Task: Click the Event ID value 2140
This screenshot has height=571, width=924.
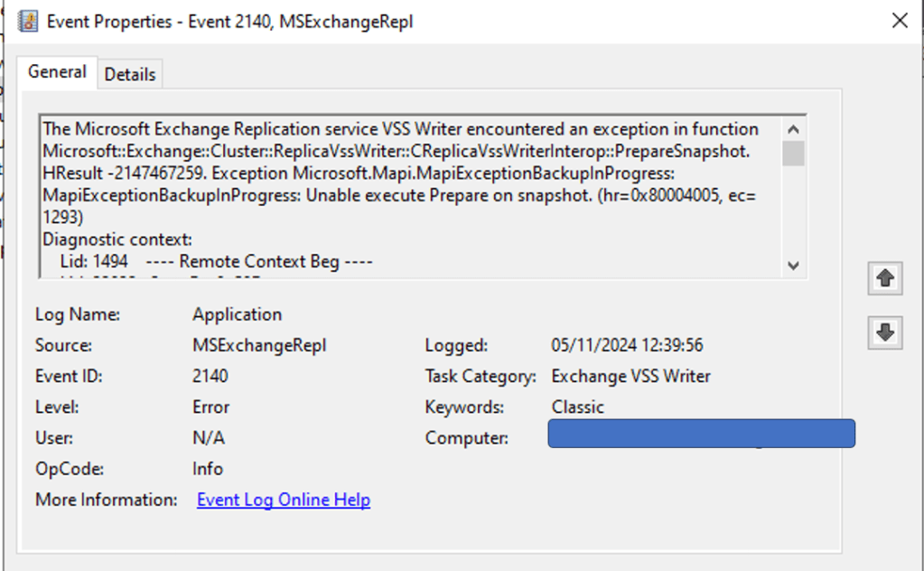Action: coord(210,376)
